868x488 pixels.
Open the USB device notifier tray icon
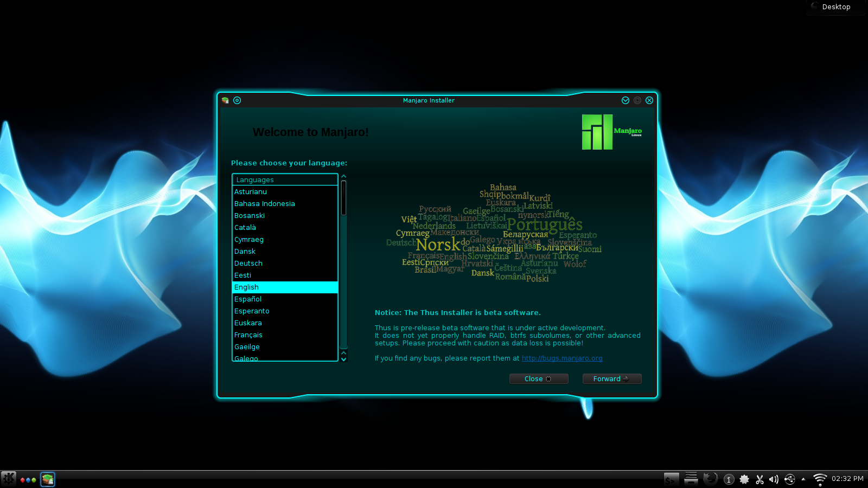[x=790, y=479]
